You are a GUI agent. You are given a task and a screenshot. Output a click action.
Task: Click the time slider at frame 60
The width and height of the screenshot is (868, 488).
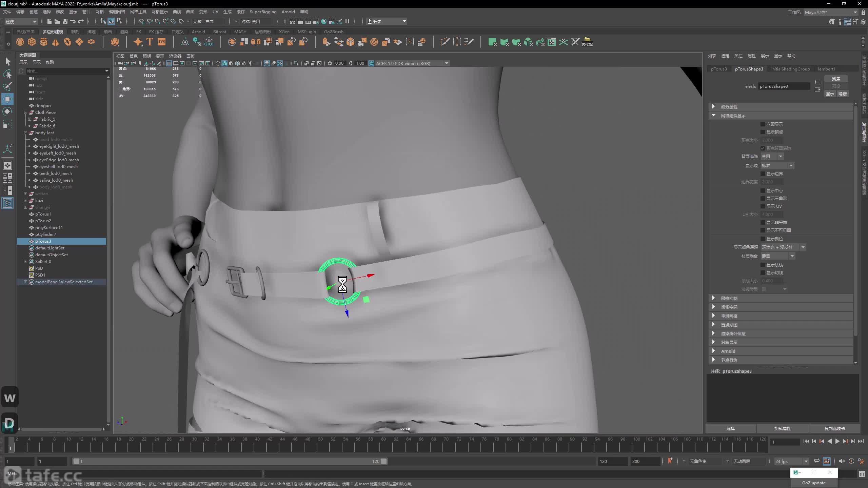point(383,444)
